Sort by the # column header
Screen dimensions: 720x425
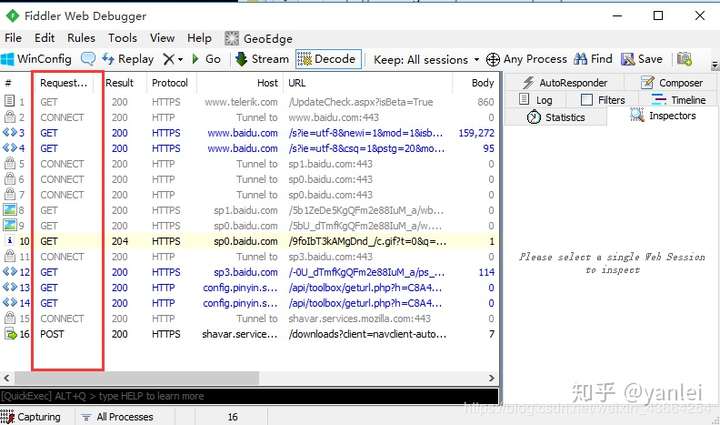(x=8, y=83)
